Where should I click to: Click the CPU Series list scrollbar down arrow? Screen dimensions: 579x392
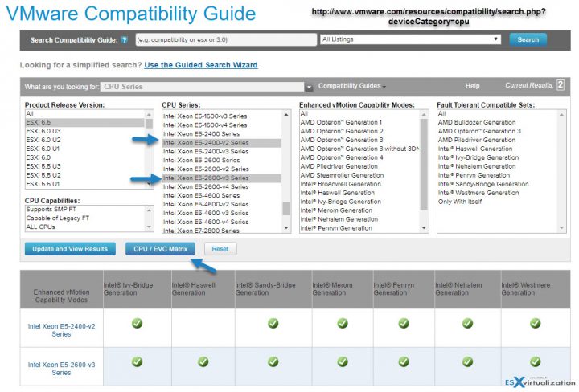(x=286, y=228)
